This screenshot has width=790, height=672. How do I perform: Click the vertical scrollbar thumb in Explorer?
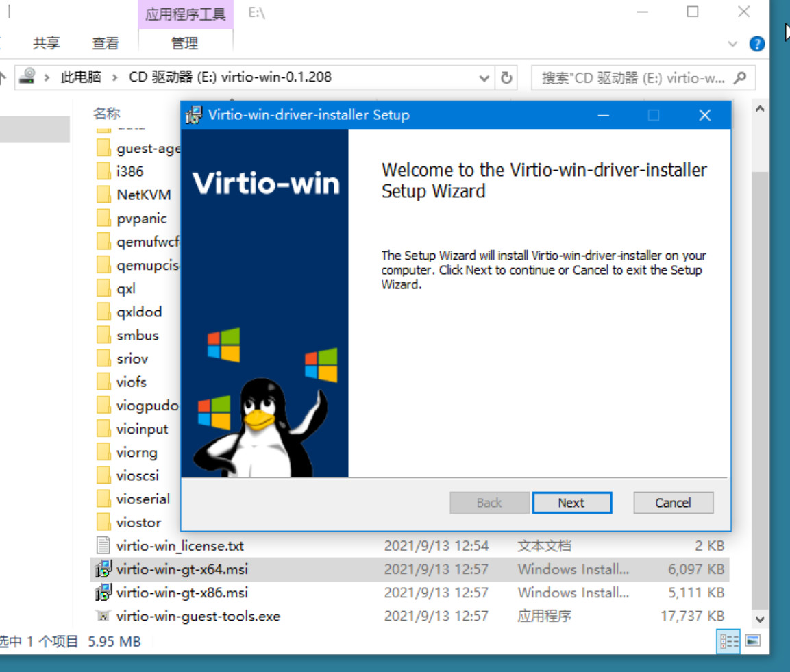pos(760,390)
